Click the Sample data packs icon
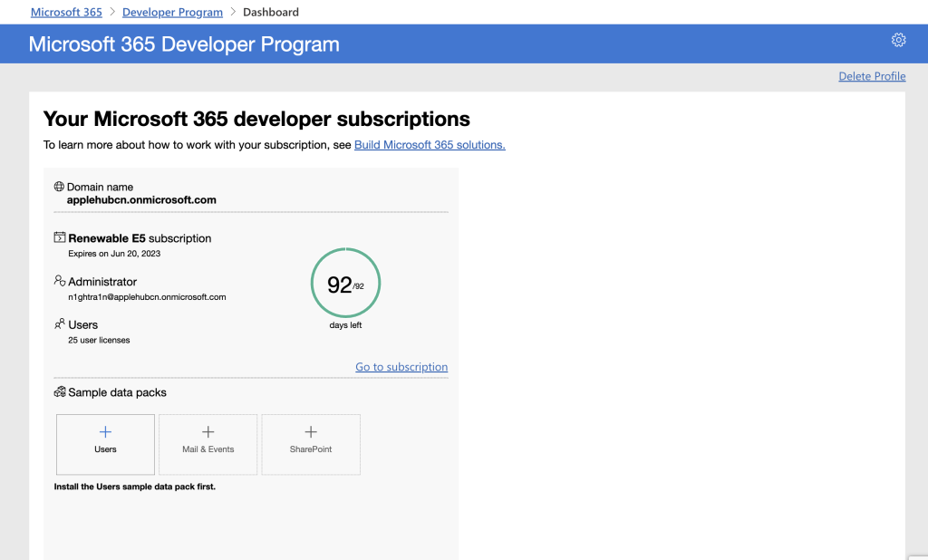The image size is (928, 560). pyautogui.click(x=60, y=392)
